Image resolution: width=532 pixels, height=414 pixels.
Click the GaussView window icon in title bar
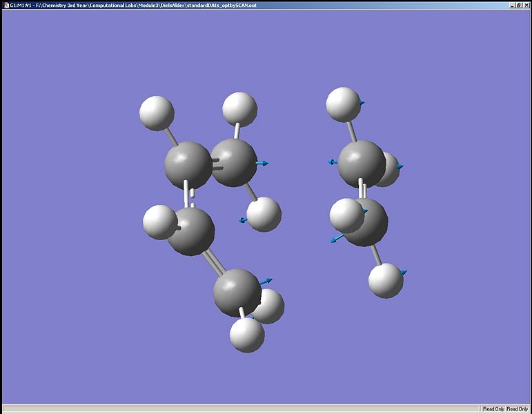point(6,5)
